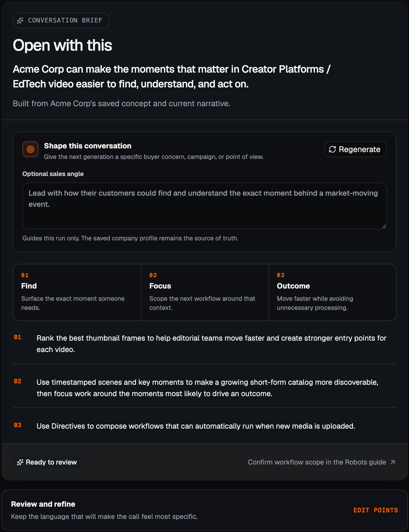Focus the Optional sales angle text field

pyautogui.click(x=204, y=206)
